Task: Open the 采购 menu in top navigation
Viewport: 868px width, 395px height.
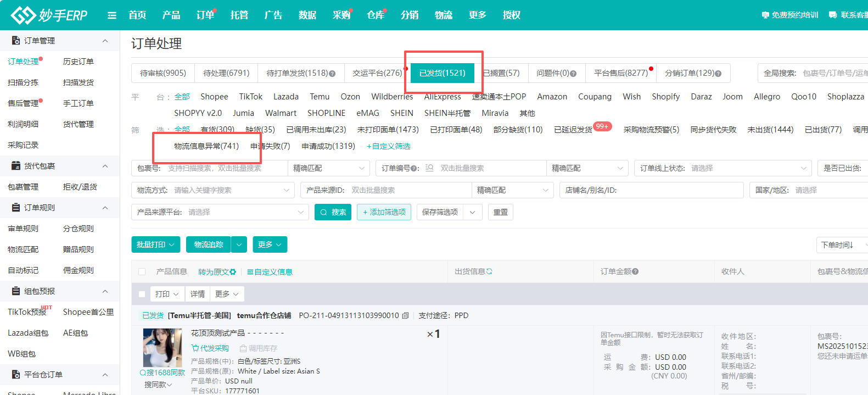Action: click(341, 15)
